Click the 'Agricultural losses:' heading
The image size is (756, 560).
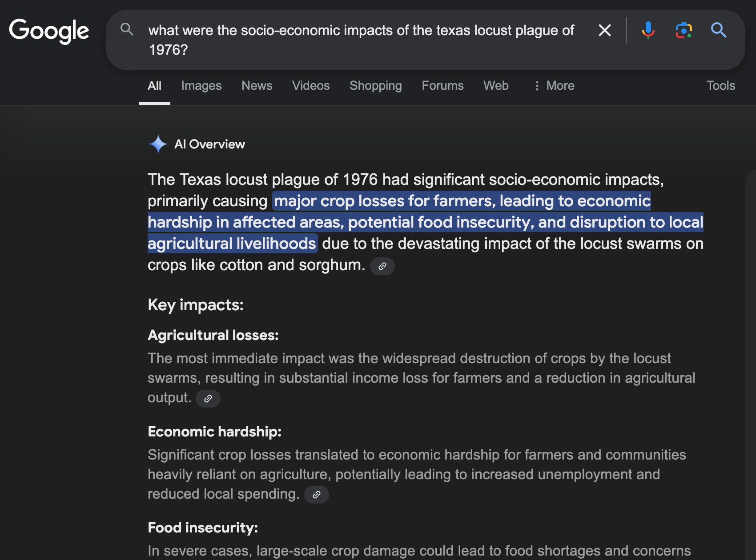213,335
